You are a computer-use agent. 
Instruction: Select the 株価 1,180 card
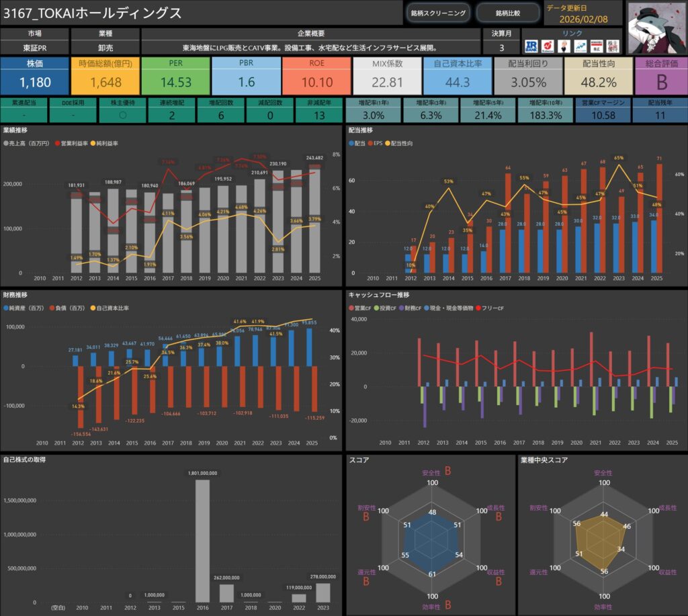point(34,76)
